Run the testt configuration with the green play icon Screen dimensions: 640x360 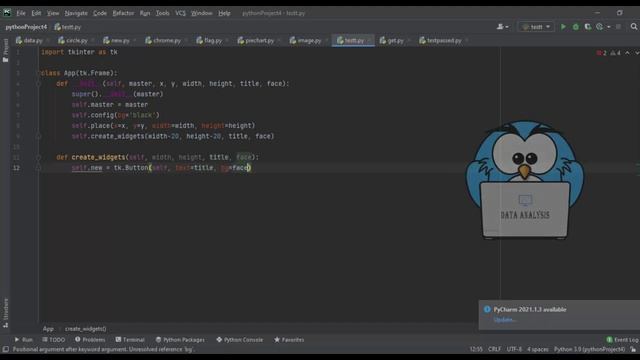563,27
